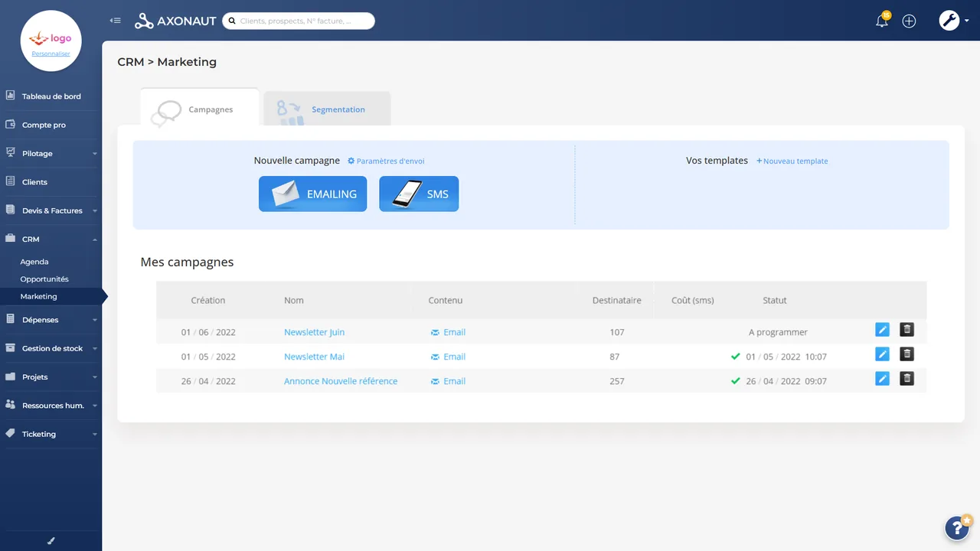The image size is (980, 551).
Task: Click the Projets folder icon
Action: [10, 377]
